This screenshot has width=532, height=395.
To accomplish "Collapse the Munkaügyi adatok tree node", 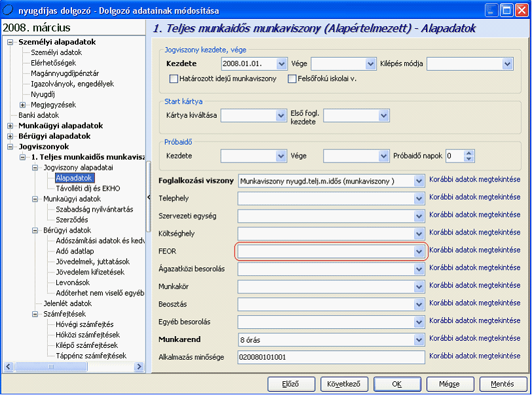I will click(35, 199).
